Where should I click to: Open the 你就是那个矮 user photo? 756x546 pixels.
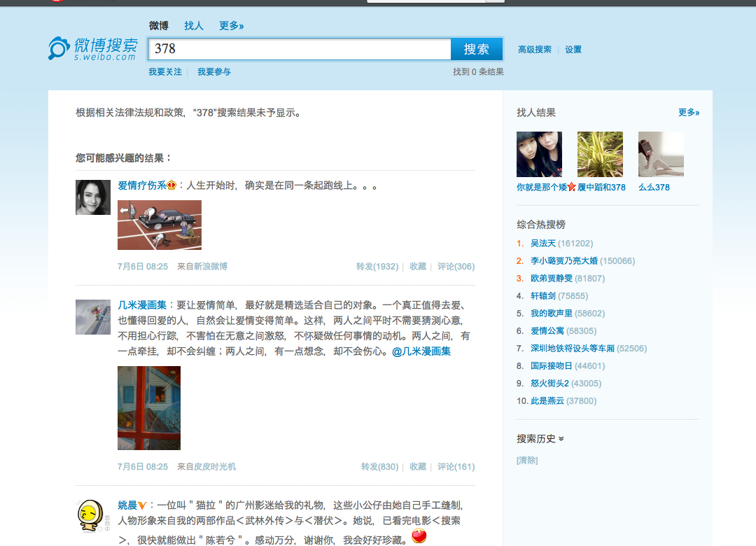tap(539, 154)
